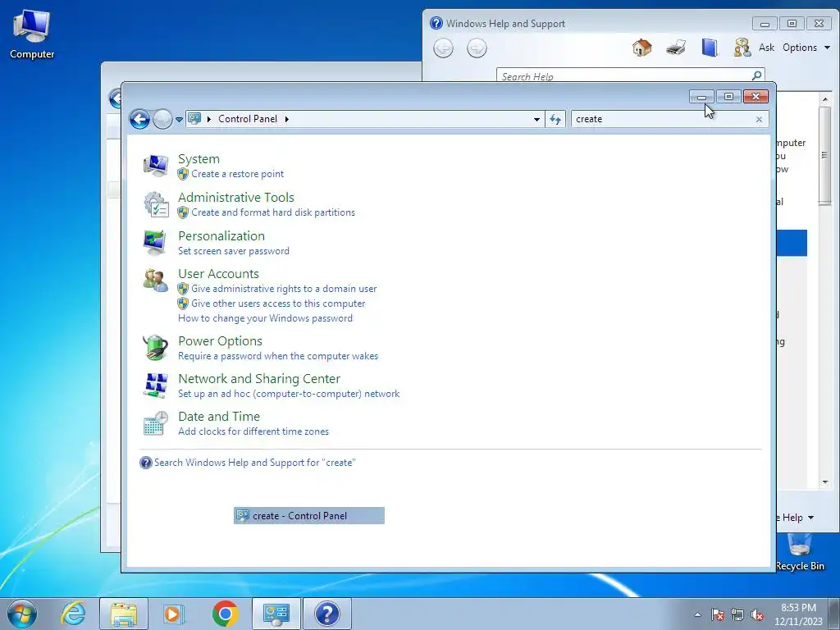Click Give other users access to this computer
The height and width of the screenshot is (630, 840).
click(278, 304)
